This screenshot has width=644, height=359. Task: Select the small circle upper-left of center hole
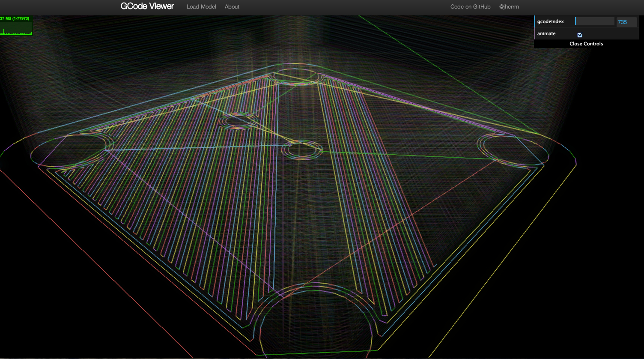[x=239, y=120]
